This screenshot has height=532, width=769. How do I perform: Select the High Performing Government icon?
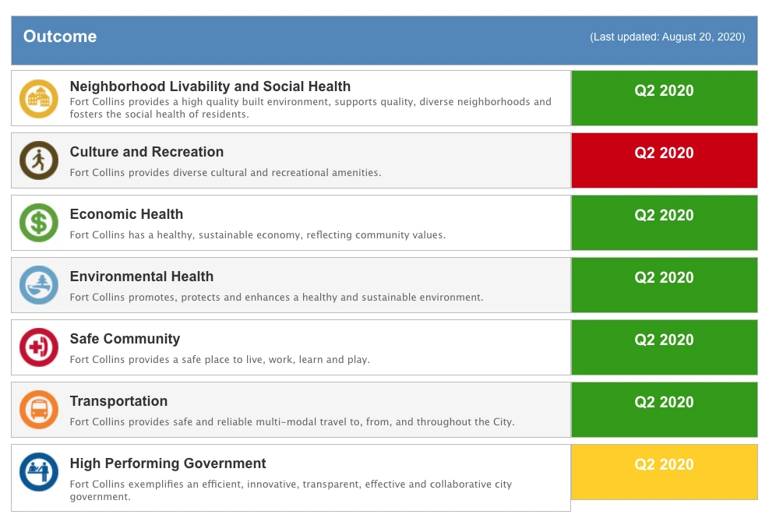point(38,472)
